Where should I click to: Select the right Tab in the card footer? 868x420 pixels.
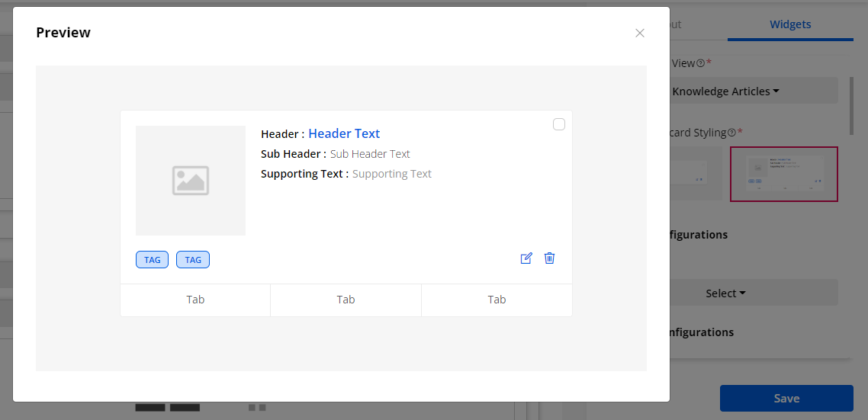point(497,300)
